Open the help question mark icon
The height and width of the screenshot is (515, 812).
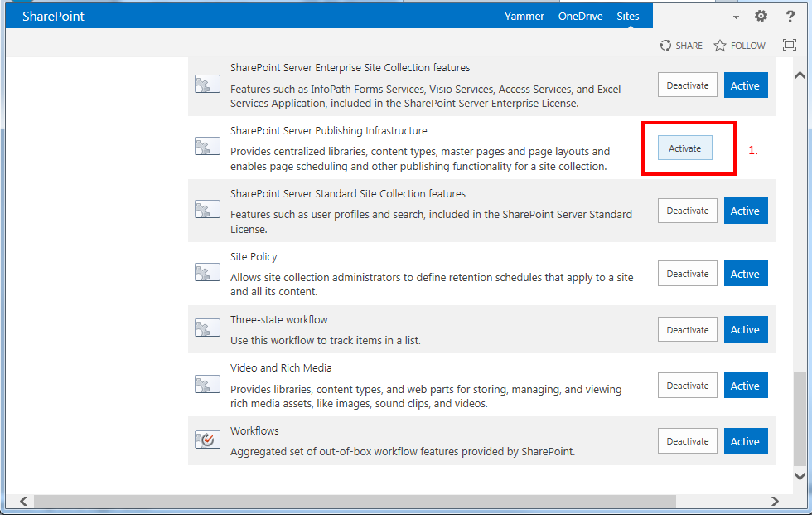tap(790, 17)
